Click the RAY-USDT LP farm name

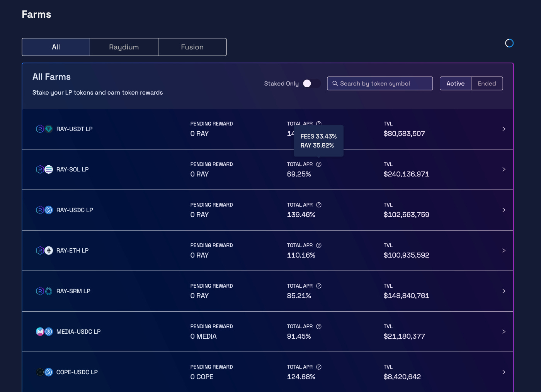coord(75,129)
